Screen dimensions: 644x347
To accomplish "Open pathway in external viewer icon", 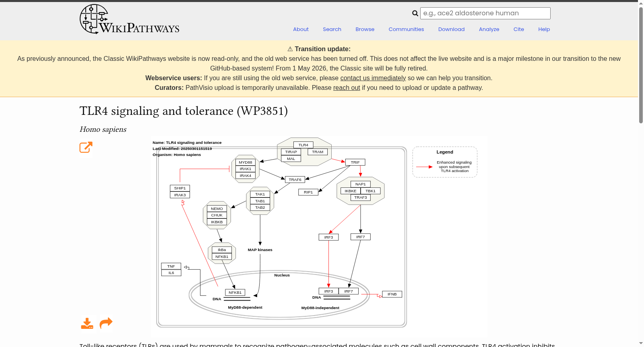I will pyautogui.click(x=86, y=148).
